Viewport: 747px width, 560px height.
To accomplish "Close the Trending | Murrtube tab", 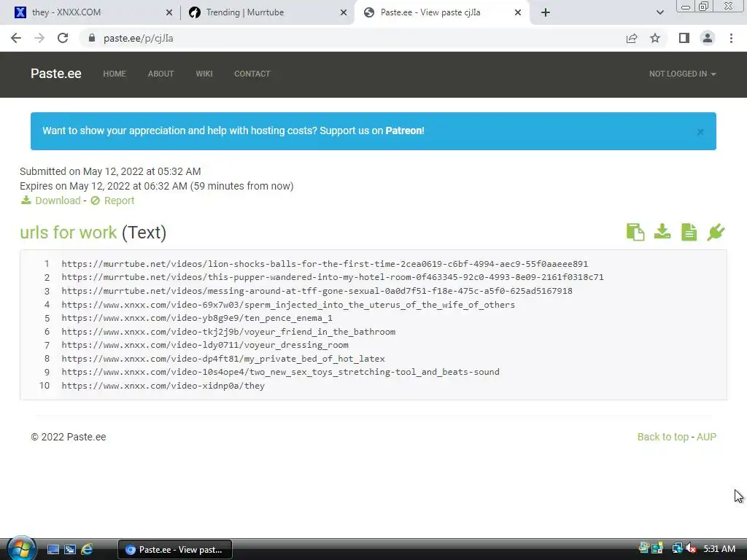I will click(344, 12).
